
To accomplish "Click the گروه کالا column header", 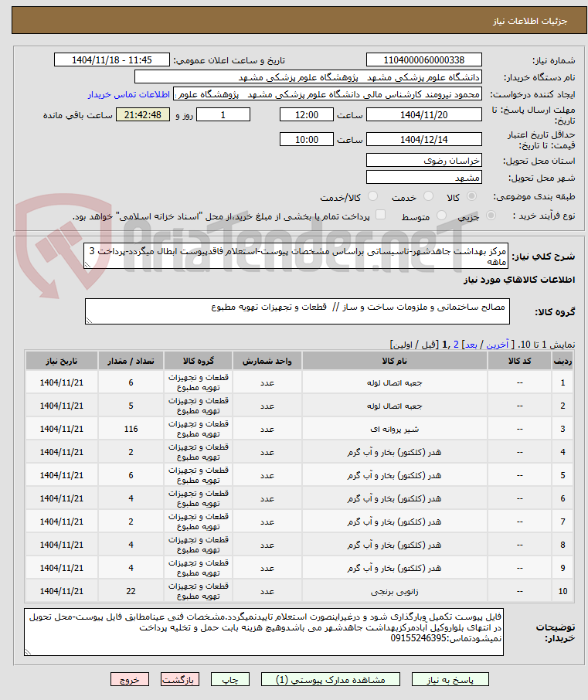I will (x=199, y=361).
